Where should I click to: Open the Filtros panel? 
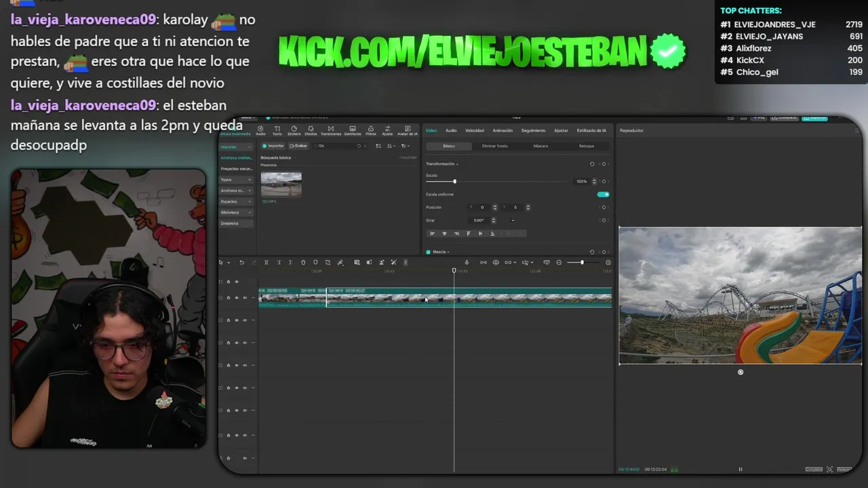click(x=371, y=130)
